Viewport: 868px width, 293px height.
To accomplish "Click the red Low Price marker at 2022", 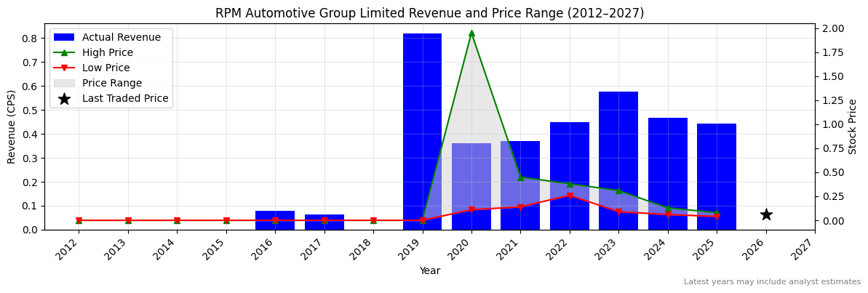I will click(570, 196).
